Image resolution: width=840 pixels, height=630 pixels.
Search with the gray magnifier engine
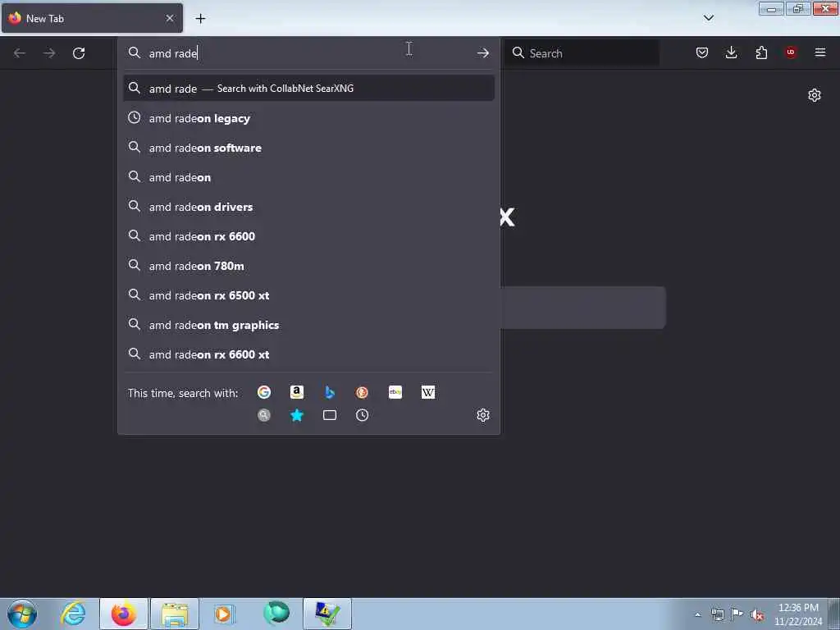tap(264, 415)
